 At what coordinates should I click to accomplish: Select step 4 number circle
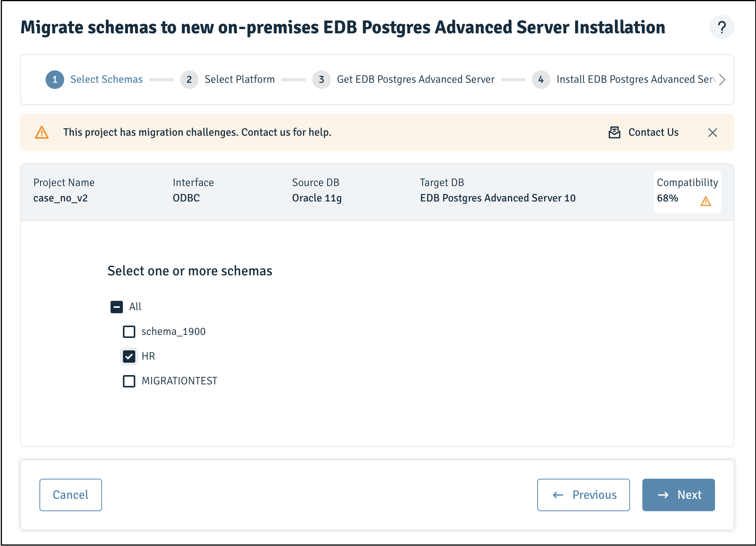[x=541, y=80]
